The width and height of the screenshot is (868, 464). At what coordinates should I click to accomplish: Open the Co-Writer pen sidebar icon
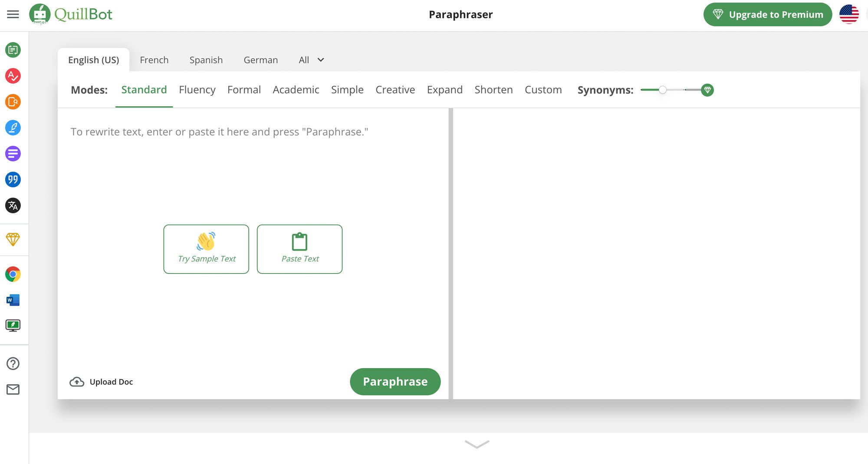click(13, 127)
